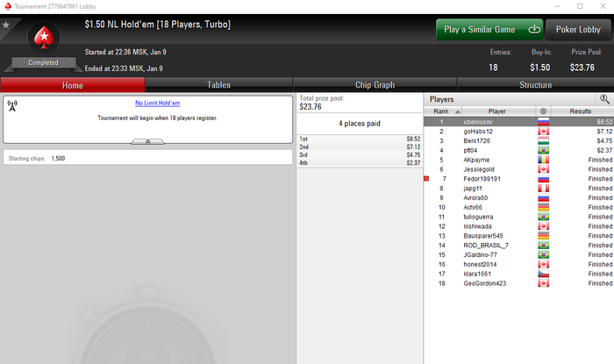Open the No Limit Hold'em link
The height and width of the screenshot is (364, 614).
tap(157, 103)
